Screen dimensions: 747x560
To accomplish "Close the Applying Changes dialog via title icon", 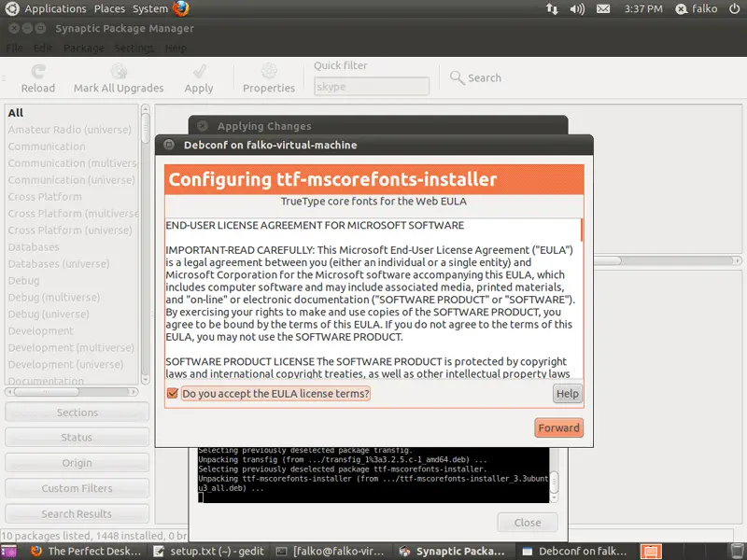I will [x=203, y=126].
